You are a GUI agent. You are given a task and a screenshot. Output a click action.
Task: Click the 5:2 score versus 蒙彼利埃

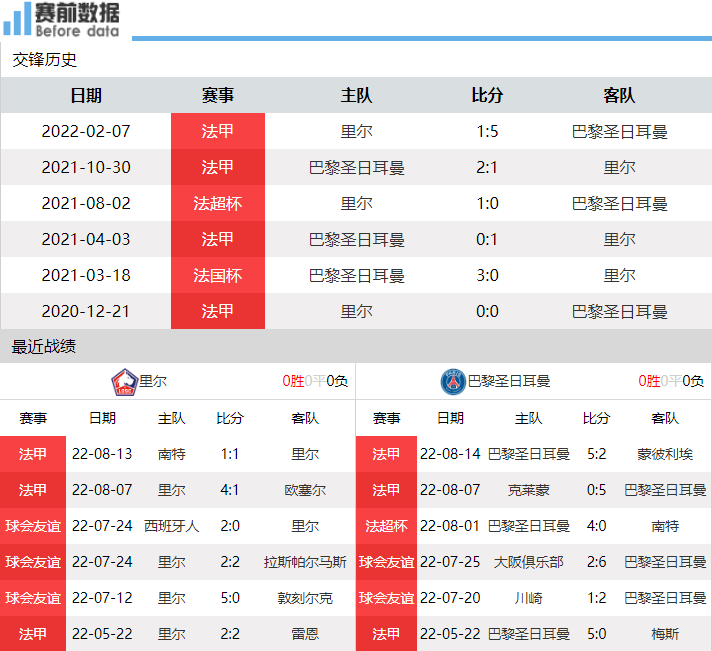coord(596,454)
